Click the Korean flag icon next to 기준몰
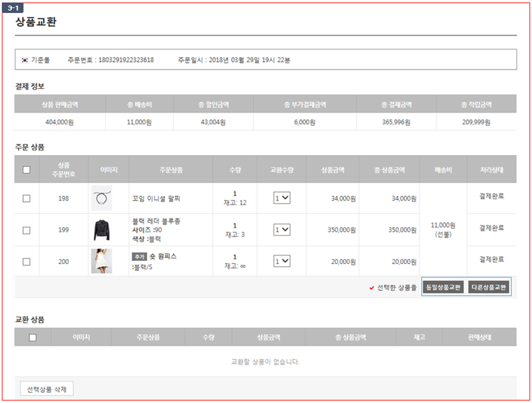The image size is (532, 403). pos(24,60)
